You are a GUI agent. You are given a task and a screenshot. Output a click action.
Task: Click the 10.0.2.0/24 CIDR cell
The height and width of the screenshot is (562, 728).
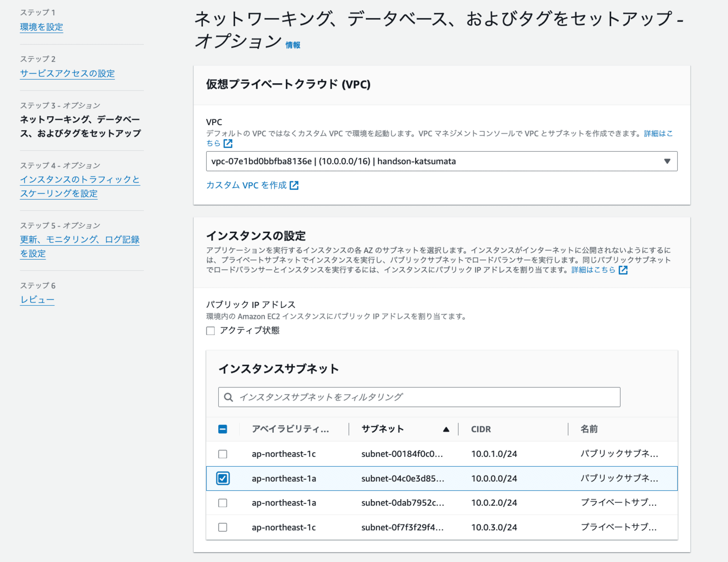[494, 503]
